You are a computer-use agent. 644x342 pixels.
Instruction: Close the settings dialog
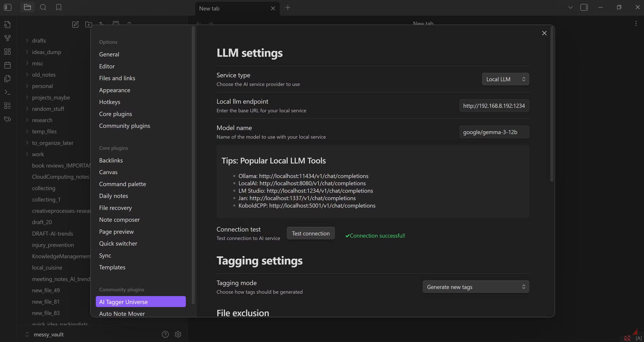pos(544,33)
